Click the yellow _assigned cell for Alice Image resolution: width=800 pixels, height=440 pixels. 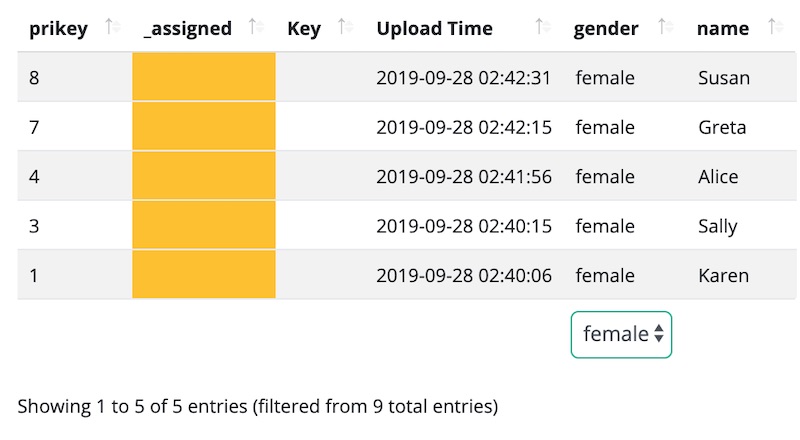click(203, 177)
